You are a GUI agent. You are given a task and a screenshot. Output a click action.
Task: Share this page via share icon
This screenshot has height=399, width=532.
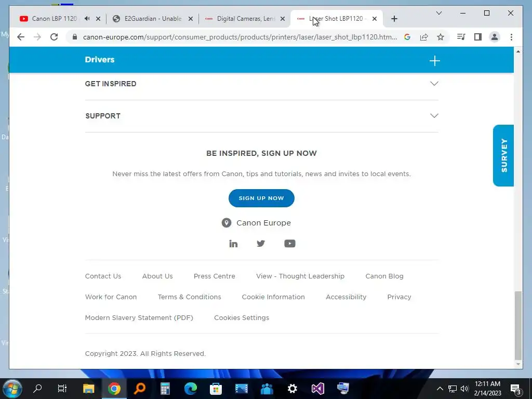424,37
